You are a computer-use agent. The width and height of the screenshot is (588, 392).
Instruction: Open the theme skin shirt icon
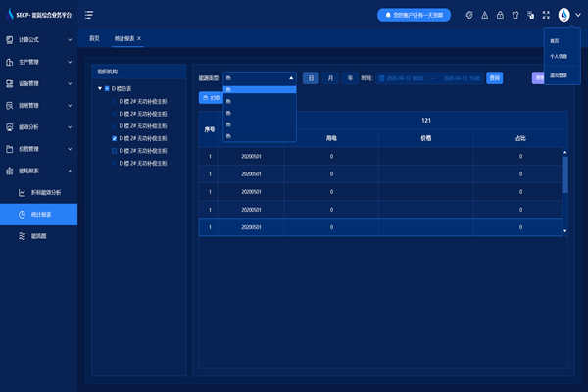(514, 15)
